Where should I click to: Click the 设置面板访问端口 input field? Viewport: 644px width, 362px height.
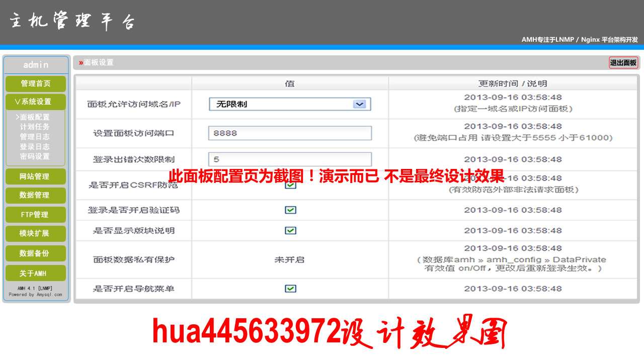pyautogui.click(x=290, y=133)
